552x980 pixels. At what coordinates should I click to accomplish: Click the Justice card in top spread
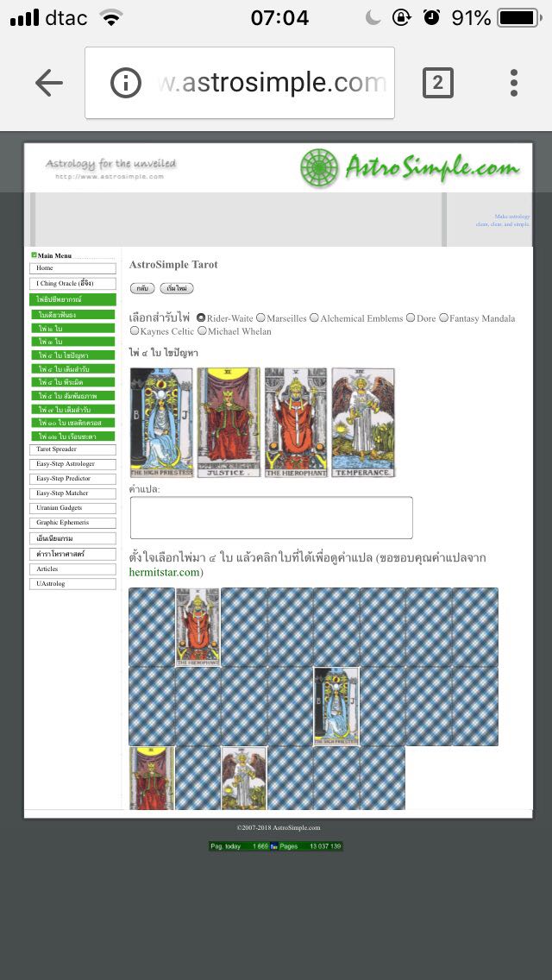[229, 423]
